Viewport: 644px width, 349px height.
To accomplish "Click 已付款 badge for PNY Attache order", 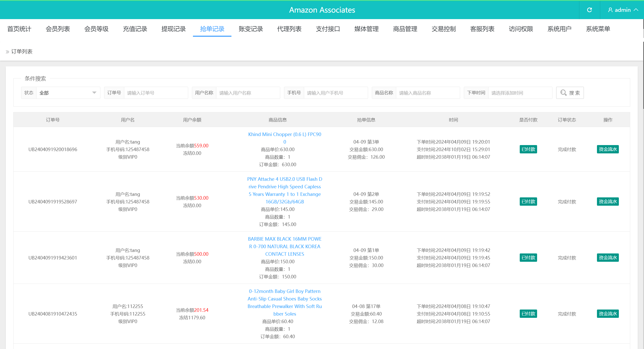I will coord(528,201).
